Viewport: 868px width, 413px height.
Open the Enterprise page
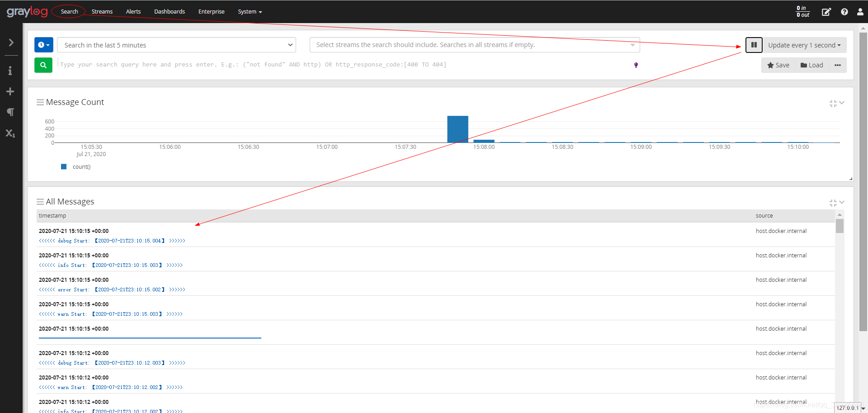click(x=212, y=12)
